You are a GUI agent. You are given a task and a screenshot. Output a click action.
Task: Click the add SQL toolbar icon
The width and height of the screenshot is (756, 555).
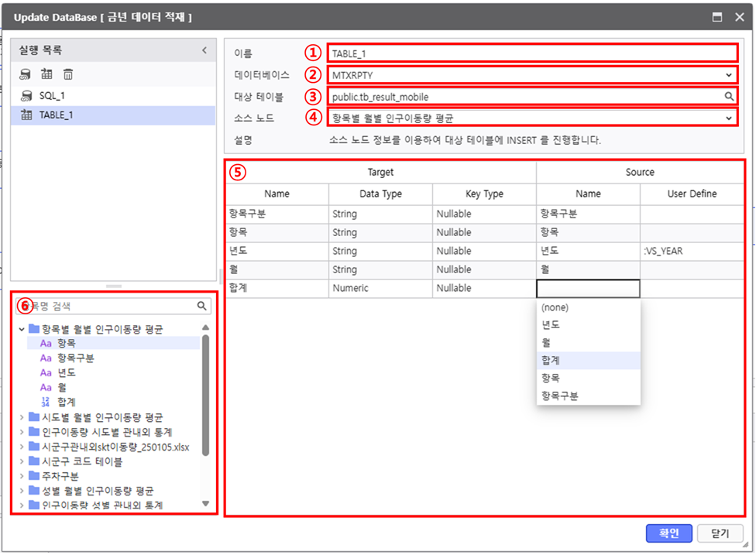(x=26, y=74)
